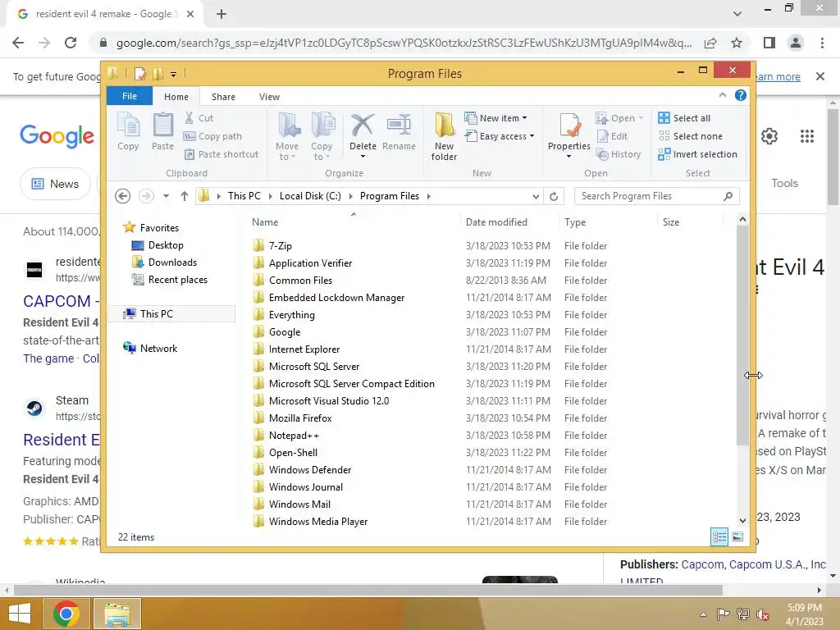Refresh the Program Files address bar
Screen dimensions: 840x630
pyautogui.click(x=554, y=196)
